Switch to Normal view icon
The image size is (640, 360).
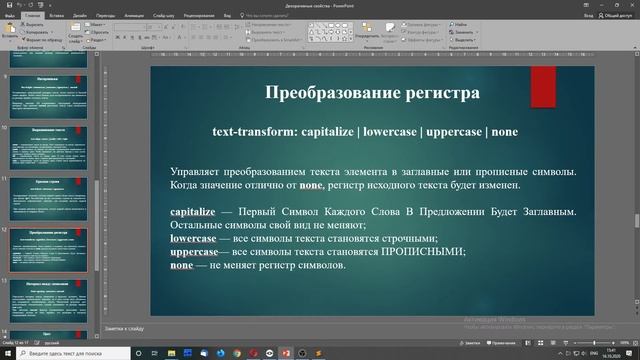tap(528, 343)
